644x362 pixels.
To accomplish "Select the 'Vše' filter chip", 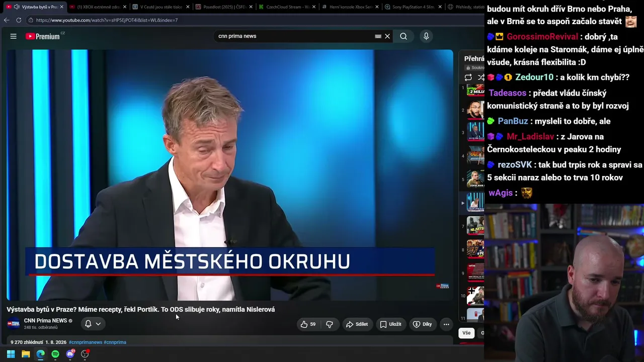I will (x=466, y=333).
